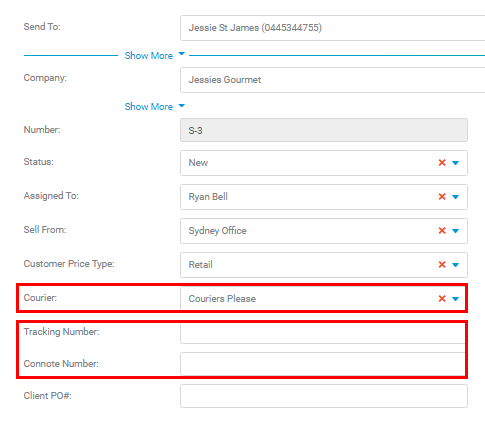Viewport: 485px width, 423px height.
Task: Click the Number field showing S-3
Action: click(x=324, y=130)
